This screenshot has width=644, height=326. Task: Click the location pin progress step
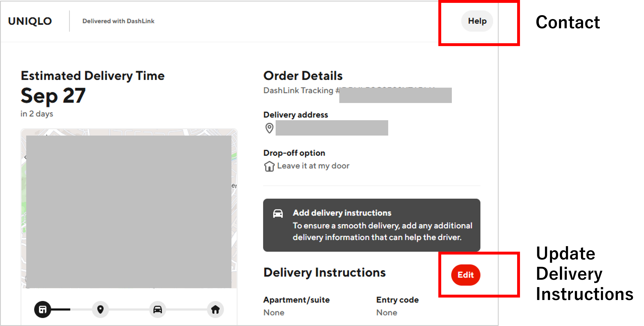100,309
